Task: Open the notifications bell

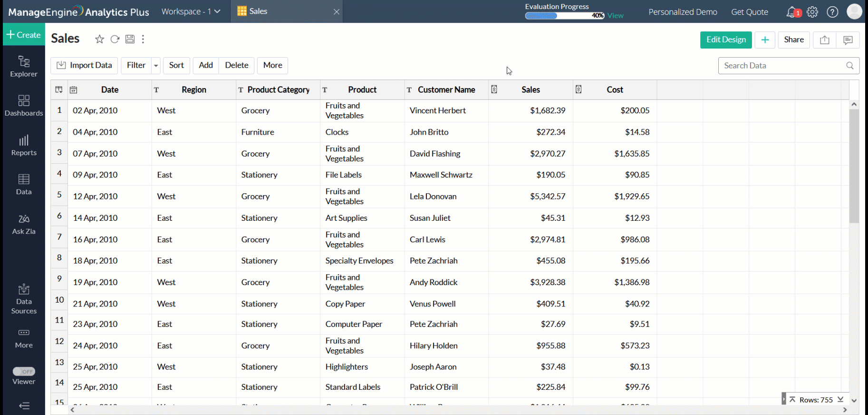Action: click(x=792, y=12)
